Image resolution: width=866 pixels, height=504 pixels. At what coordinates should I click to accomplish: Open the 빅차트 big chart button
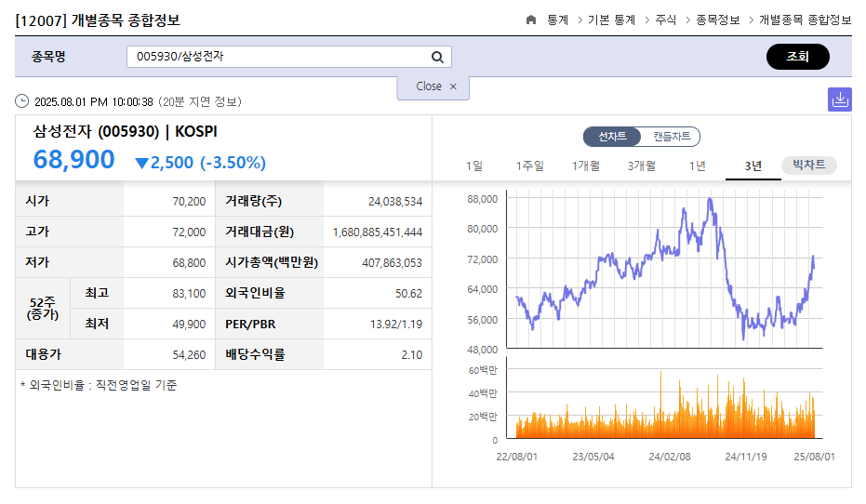point(809,165)
